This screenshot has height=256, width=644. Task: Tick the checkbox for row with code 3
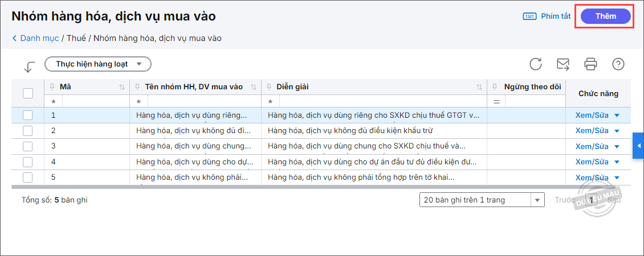click(x=27, y=146)
